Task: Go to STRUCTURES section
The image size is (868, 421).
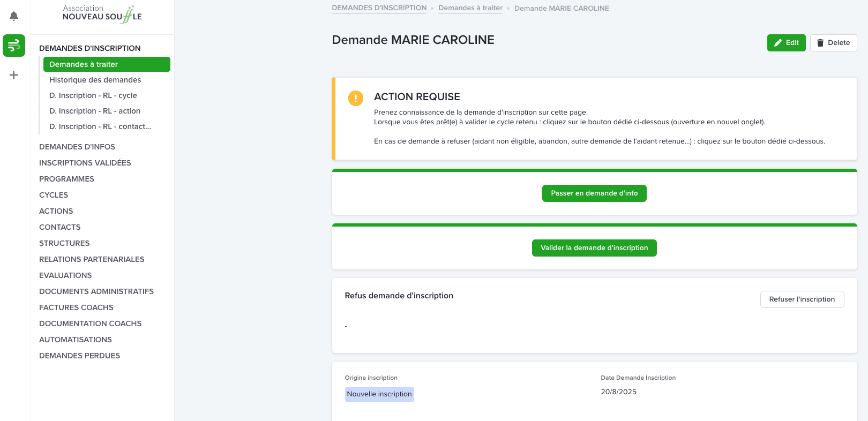Action: point(64,243)
